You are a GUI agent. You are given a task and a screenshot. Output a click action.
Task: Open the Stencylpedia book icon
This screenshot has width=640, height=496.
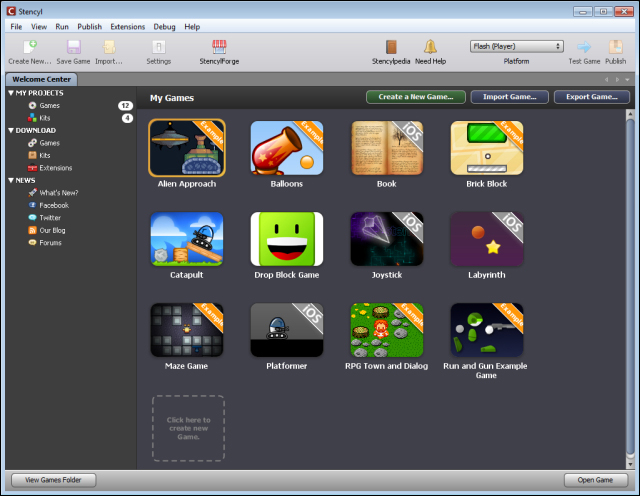coord(391,47)
